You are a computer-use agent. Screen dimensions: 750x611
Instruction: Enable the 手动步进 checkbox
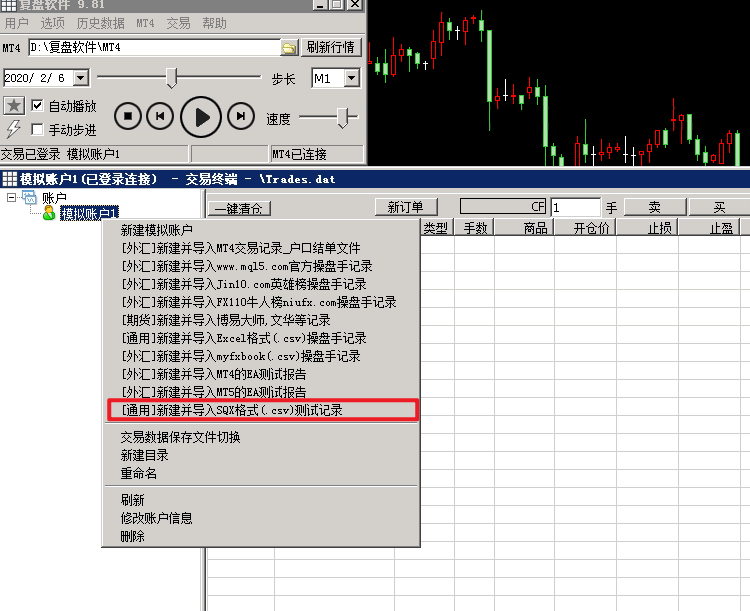coord(37,130)
